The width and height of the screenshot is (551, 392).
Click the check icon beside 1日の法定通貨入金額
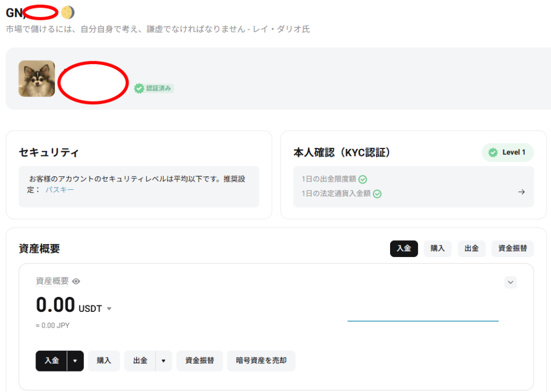coord(377,194)
